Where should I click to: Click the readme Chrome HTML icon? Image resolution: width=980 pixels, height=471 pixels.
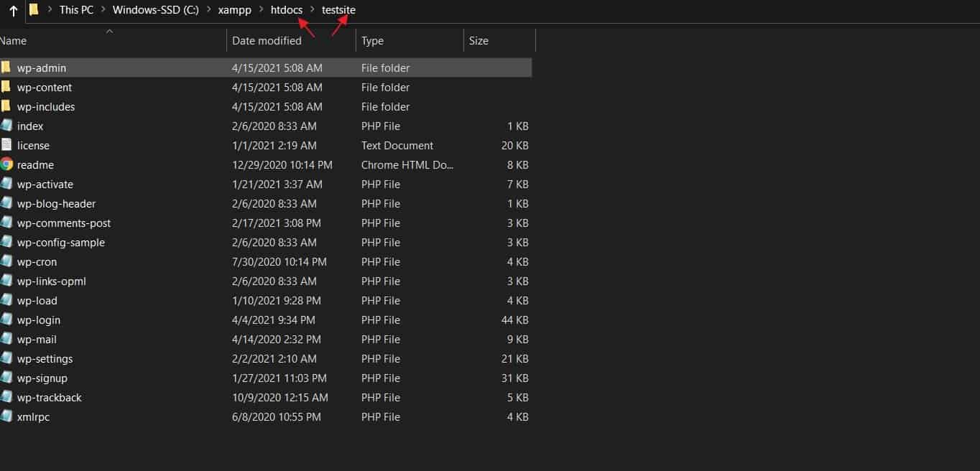coord(6,164)
